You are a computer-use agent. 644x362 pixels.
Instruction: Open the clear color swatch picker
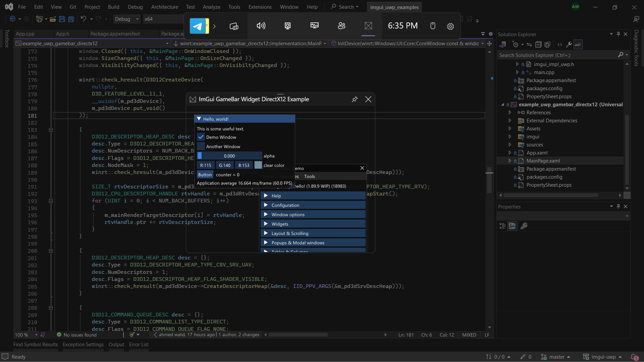(x=258, y=165)
